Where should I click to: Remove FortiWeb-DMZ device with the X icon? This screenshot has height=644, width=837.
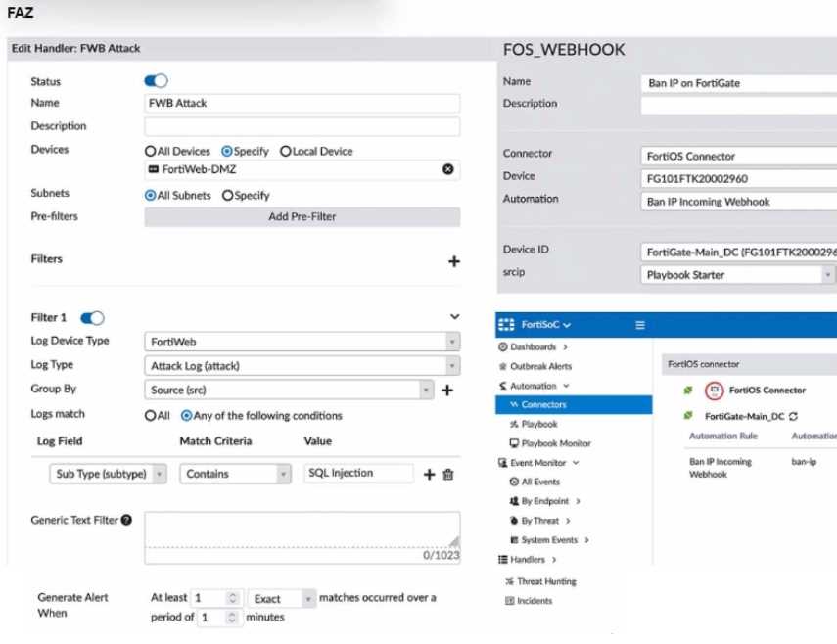point(448,169)
